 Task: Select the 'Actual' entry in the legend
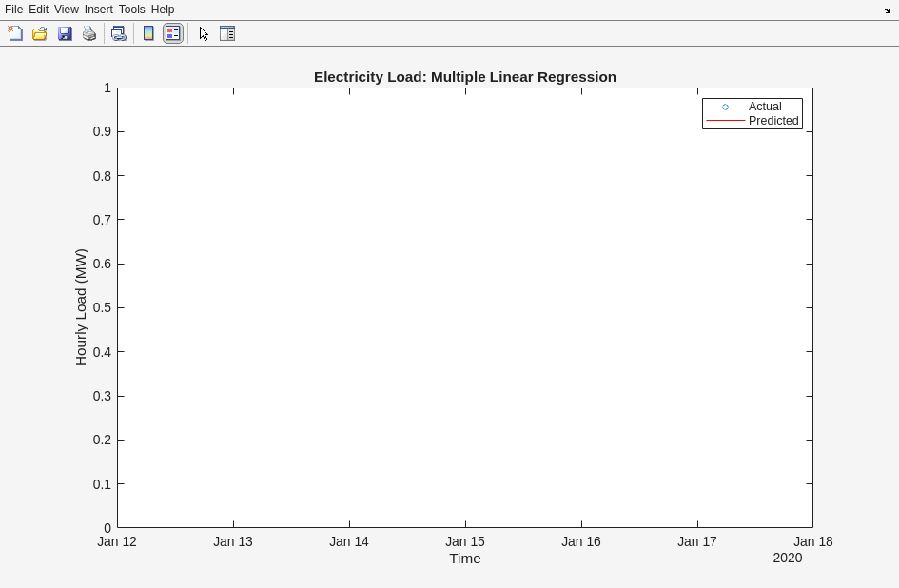click(764, 107)
